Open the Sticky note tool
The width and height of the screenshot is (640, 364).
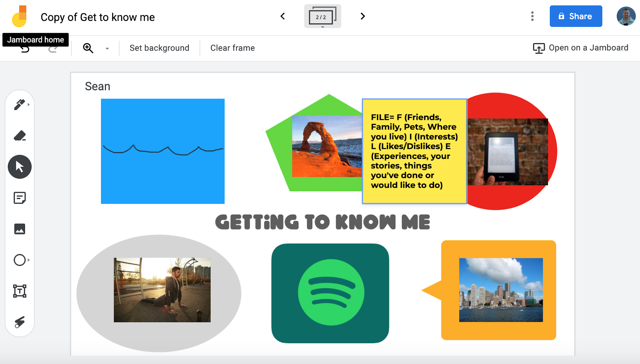19,198
